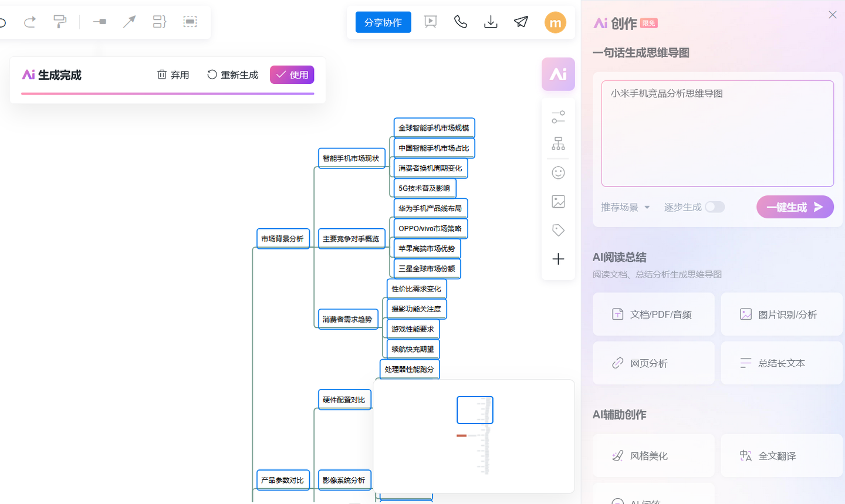The height and width of the screenshot is (504, 845).
Task: Open the presentation play icon
Action: pos(431,22)
